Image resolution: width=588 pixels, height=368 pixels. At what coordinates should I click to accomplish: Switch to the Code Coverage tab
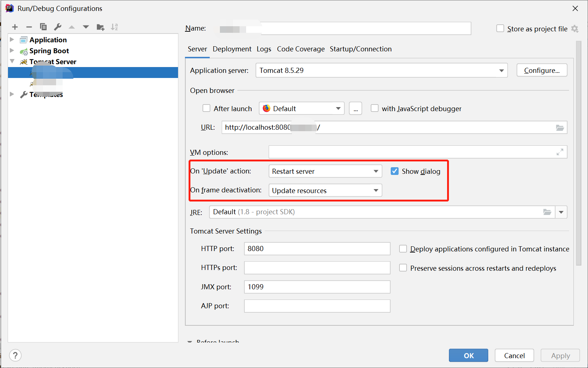click(301, 49)
